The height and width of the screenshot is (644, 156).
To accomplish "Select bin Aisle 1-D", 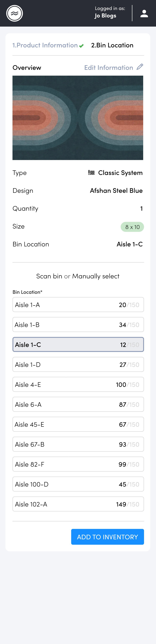I will [78, 364].
